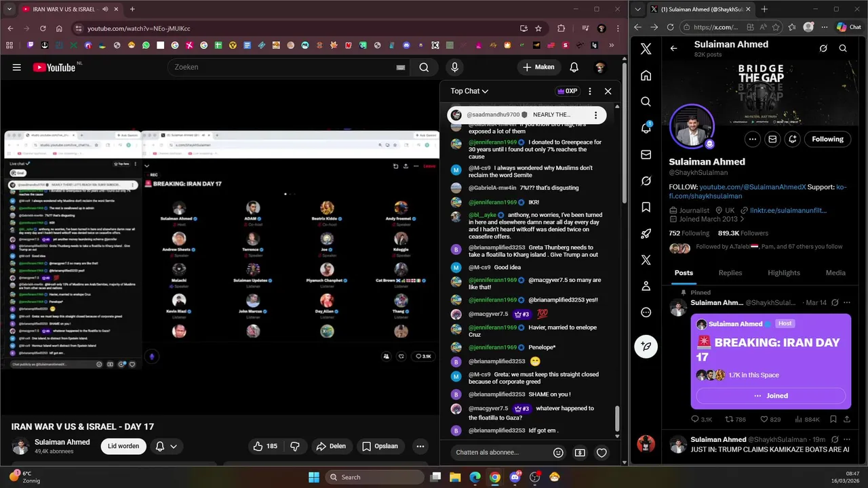Message Sulaiman Ahmed via envelope button

click(772, 139)
